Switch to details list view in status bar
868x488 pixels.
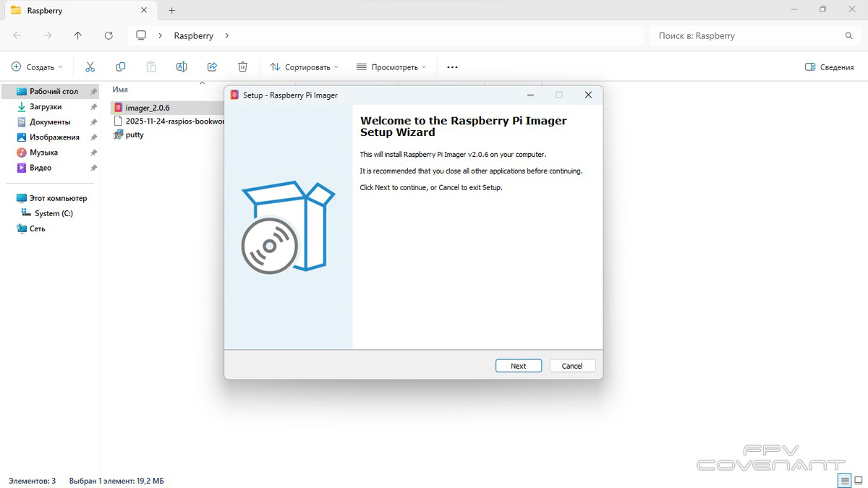(844, 481)
